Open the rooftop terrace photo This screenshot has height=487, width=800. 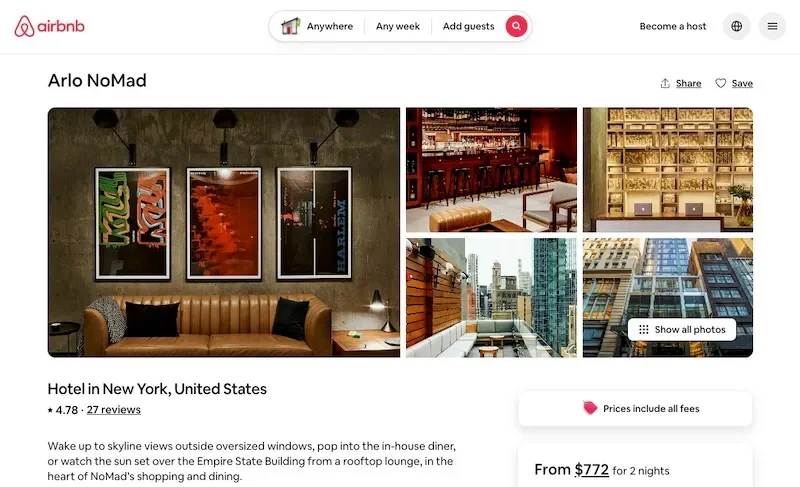click(491, 298)
